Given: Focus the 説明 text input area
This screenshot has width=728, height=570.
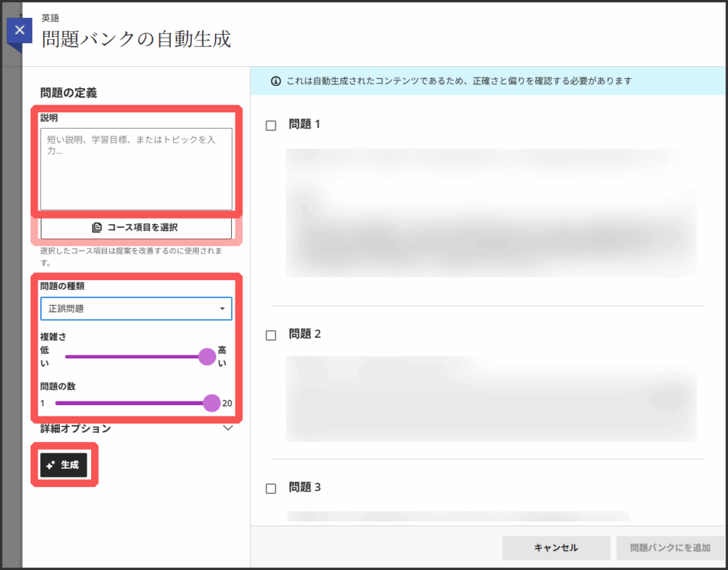Looking at the screenshot, I should click(136, 169).
